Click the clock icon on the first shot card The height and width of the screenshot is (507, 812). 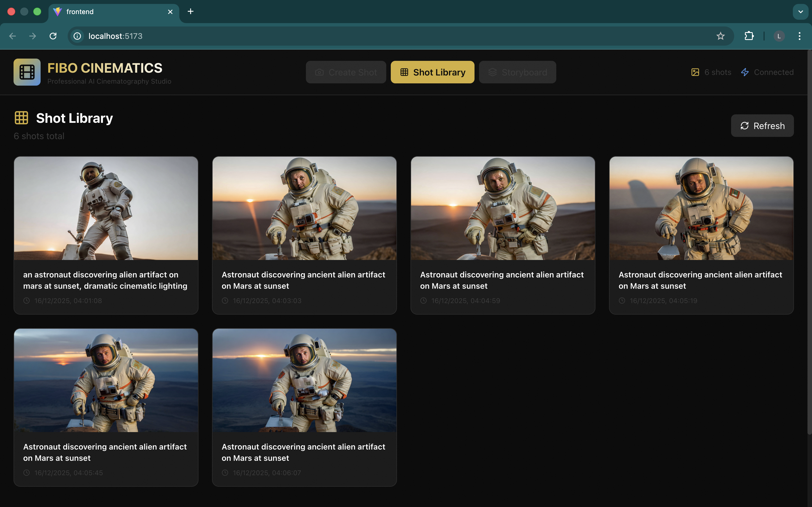(27, 301)
